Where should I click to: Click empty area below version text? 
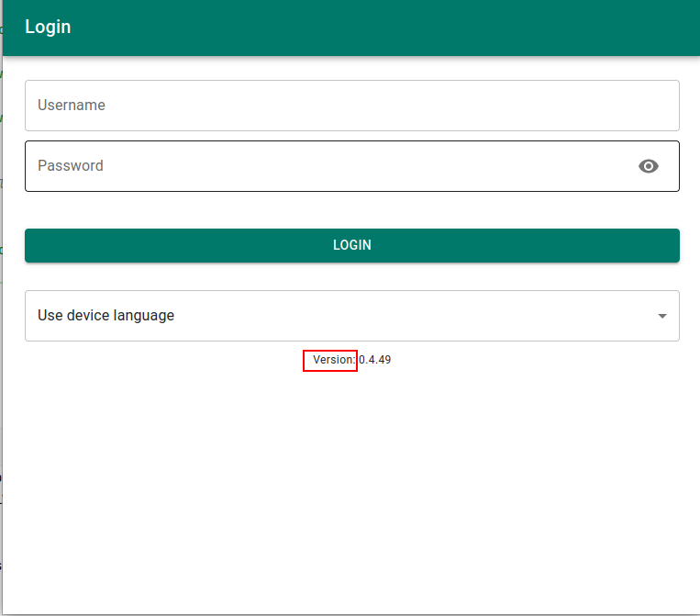(x=351, y=477)
